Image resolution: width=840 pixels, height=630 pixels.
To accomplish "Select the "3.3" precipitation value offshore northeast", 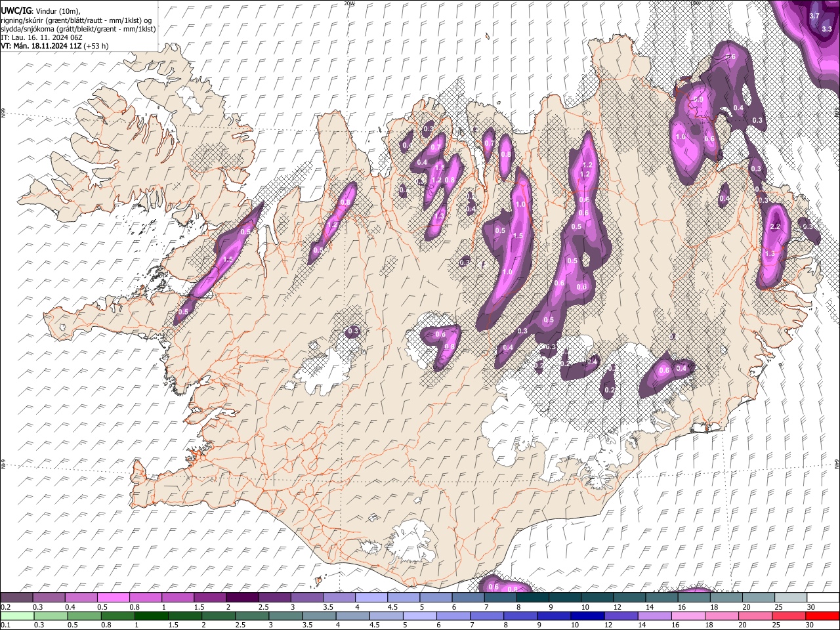I will [827, 29].
